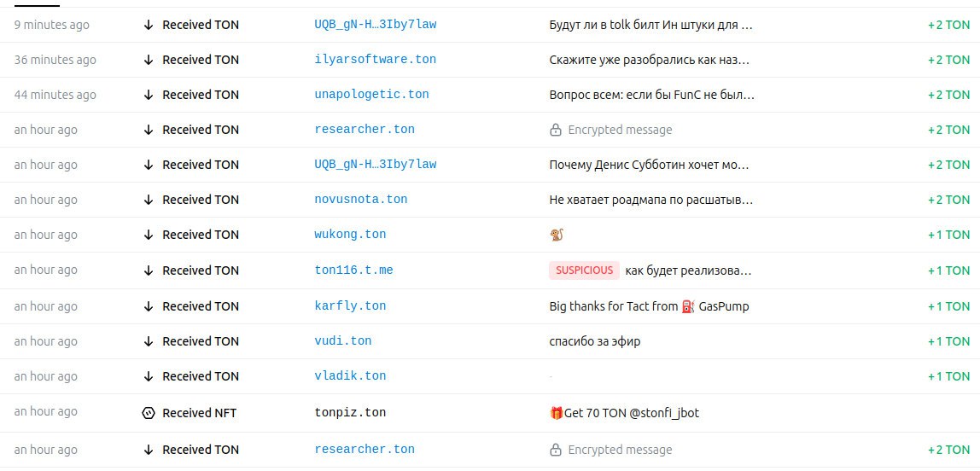
Task: Select the tonpiz.ton address
Action: point(350,413)
